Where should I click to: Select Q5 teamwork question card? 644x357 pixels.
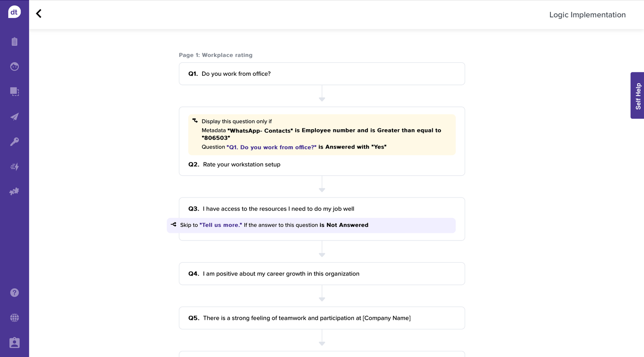pos(322,318)
